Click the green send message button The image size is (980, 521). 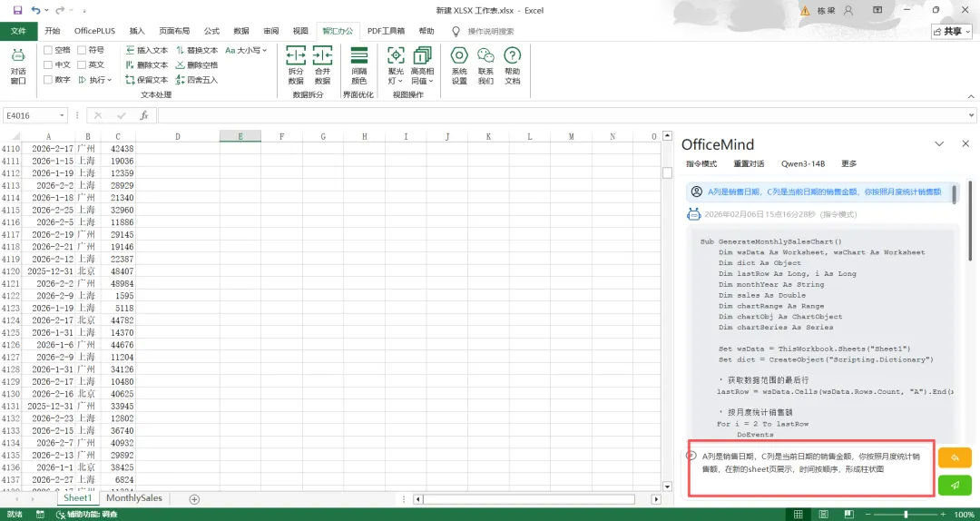coord(955,486)
